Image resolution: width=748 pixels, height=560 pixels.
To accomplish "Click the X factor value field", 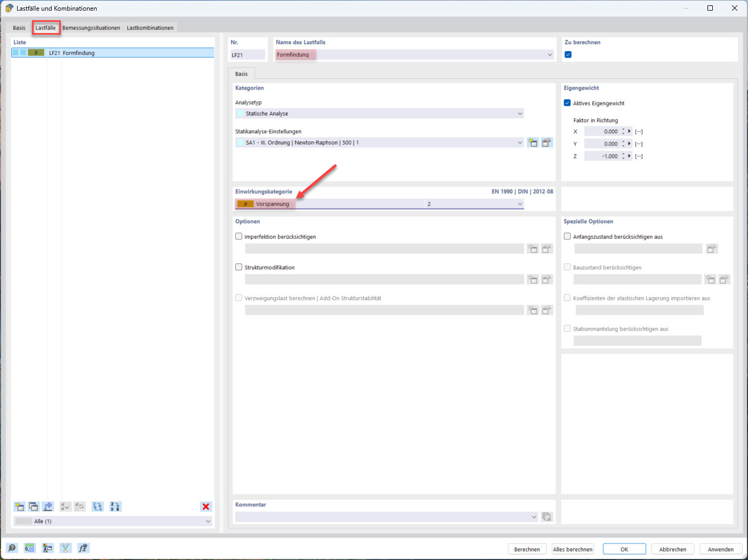I will coord(602,131).
